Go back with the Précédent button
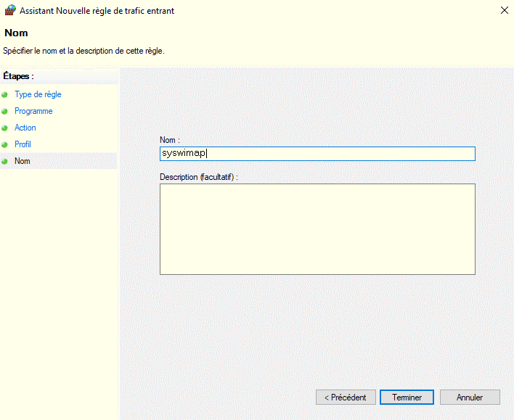514x420 pixels. (x=346, y=397)
